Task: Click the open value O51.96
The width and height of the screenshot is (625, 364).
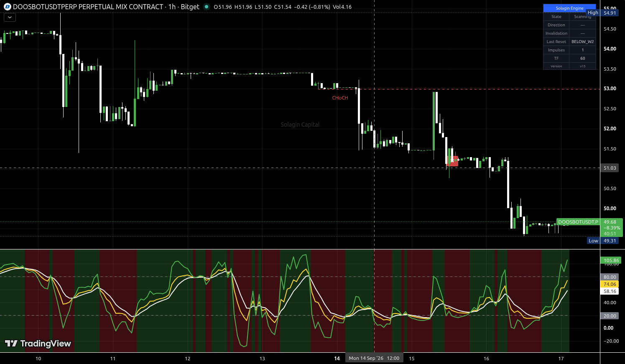Action: [x=223, y=7]
